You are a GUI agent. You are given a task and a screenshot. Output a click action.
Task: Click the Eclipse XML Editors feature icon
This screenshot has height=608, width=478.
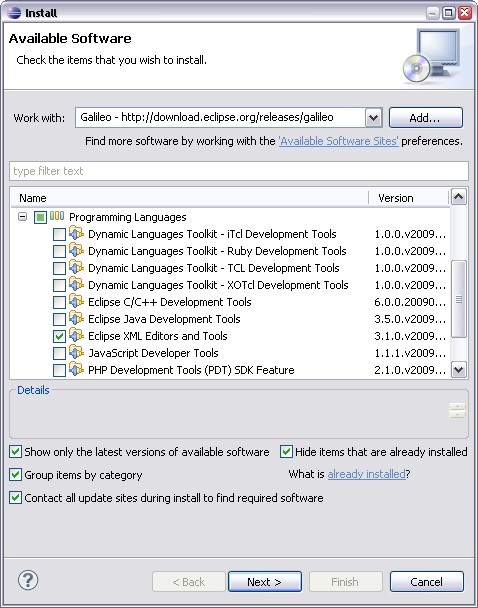click(76, 335)
